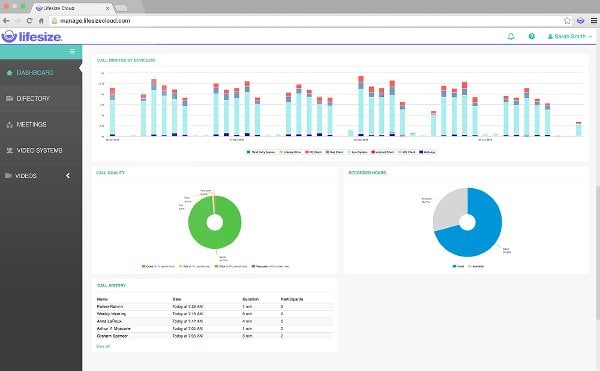Toggle PC Client series in chart legend
Viewport: 600px width, 371px height.
click(313, 152)
